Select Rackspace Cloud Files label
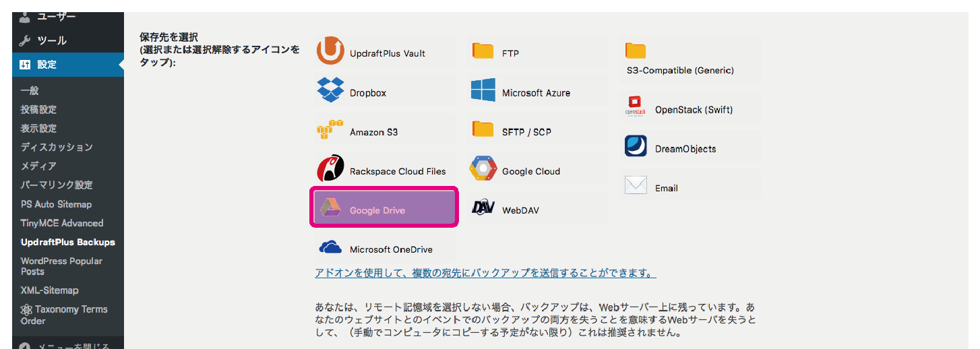 pyautogui.click(x=398, y=171)
